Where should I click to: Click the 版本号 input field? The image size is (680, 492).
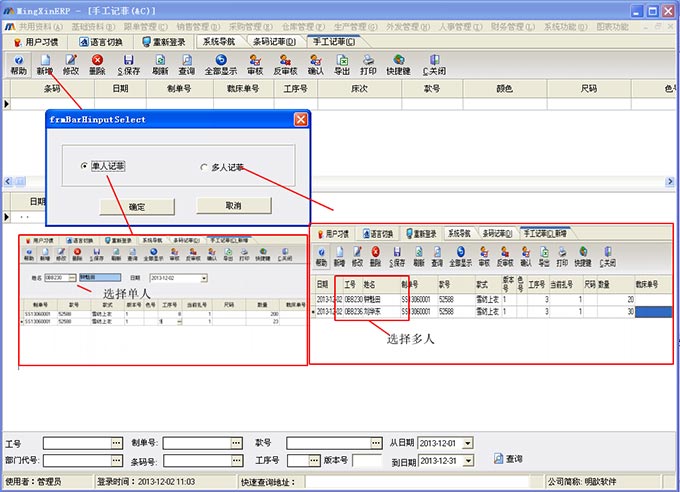pyautogui.click(x=367, y=460)
